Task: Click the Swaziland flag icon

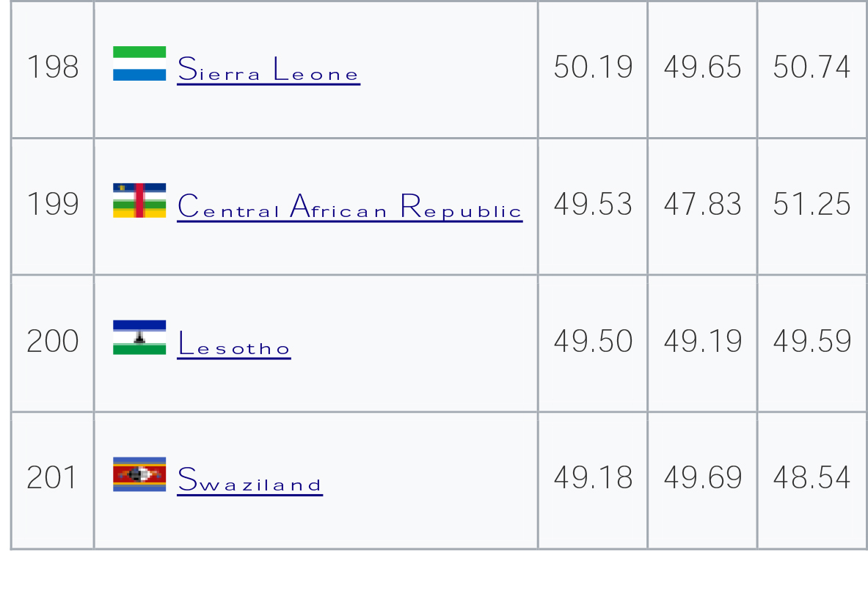Action: (139, 474)
